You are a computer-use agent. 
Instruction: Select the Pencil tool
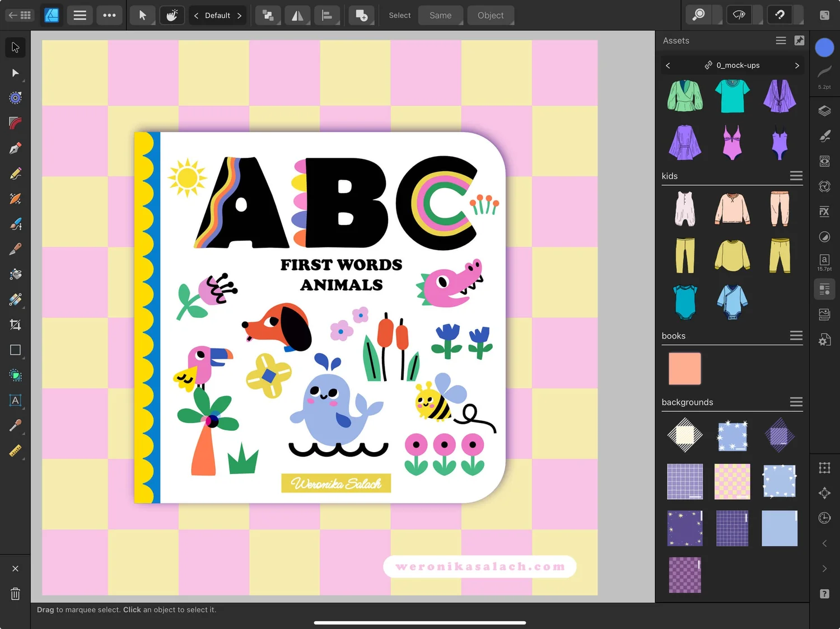point(15,173)
